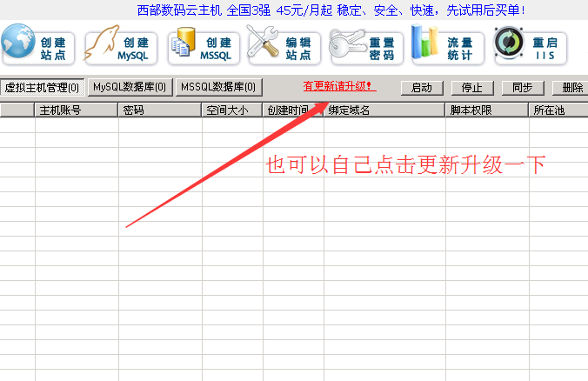
Task: Switch to MSSQL数据库(0) tab
Action: click(218, 87)
